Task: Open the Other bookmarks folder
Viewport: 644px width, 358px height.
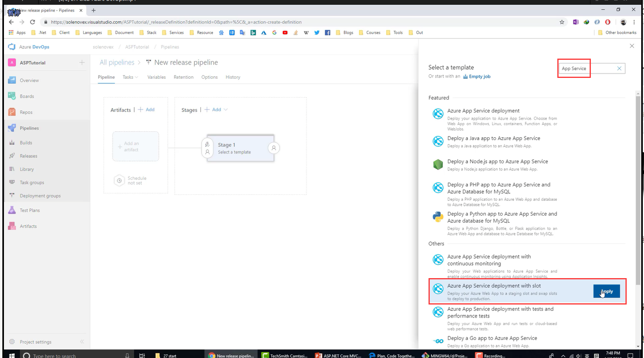Action: click(x=617, y=33)
